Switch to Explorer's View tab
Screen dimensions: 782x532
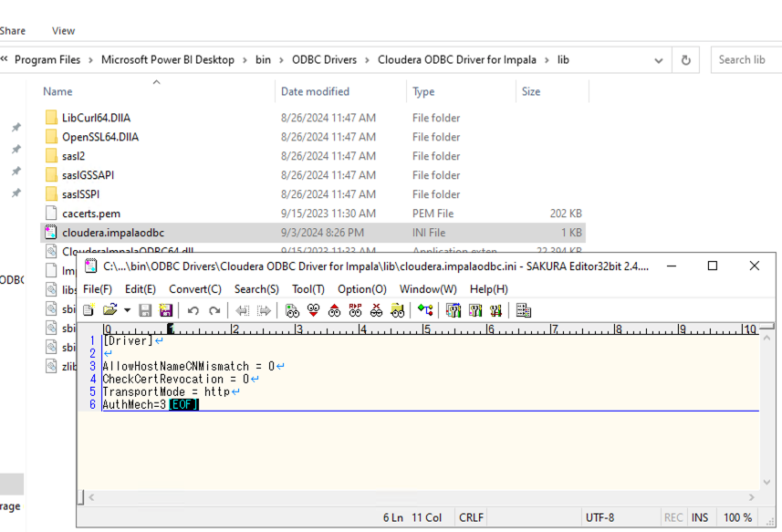[63, 31]
